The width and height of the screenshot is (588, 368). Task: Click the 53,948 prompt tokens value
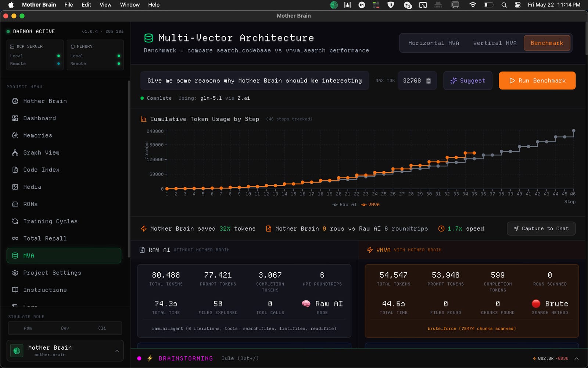pos(446,275)
